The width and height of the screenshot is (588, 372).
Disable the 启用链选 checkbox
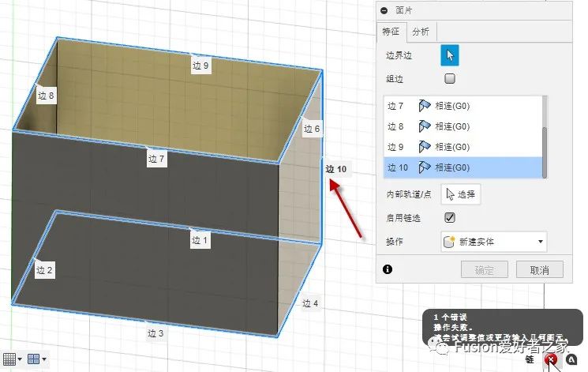[450, 217]
